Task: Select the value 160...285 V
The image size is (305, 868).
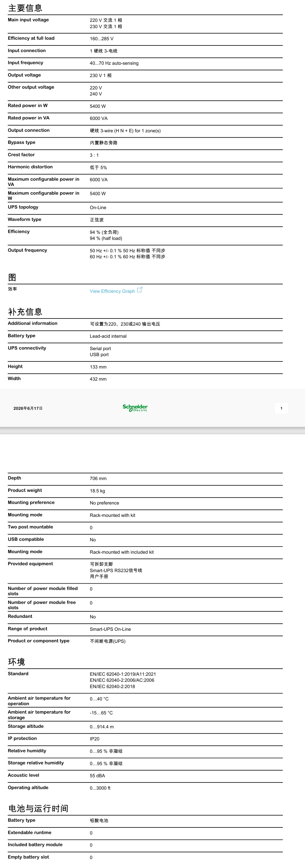Action: pyautogui.click(x=102, y=39)
